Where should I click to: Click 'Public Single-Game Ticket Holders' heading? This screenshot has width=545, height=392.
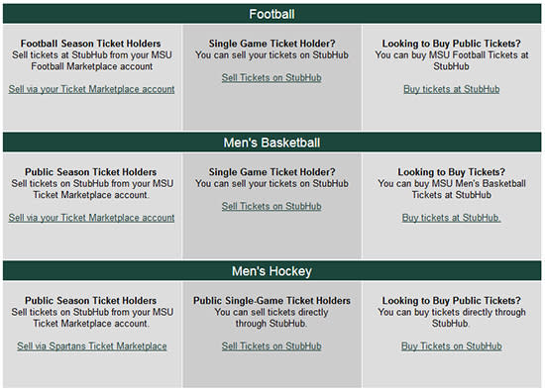[272, 300]
